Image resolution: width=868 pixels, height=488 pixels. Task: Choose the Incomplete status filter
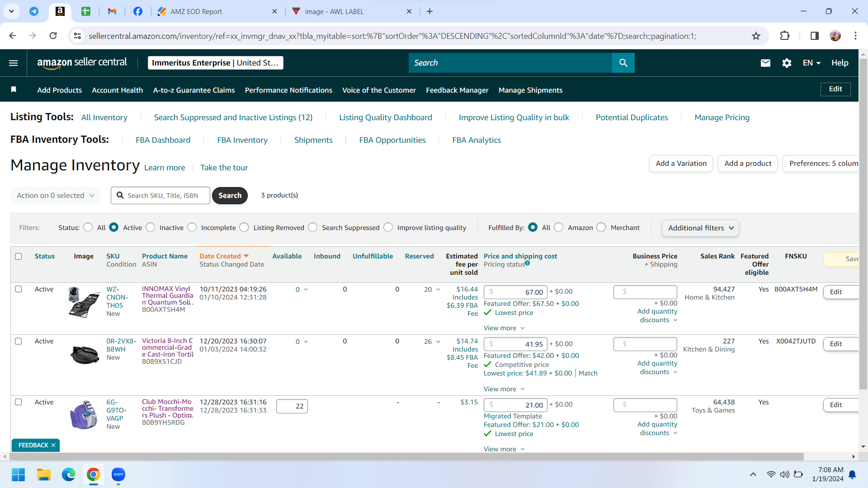tap(192, 227)
